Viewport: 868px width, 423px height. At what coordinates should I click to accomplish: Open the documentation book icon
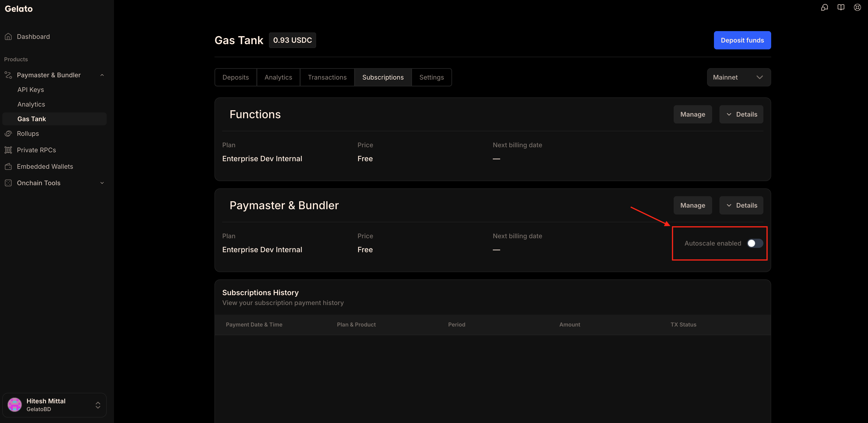[841, 7]
